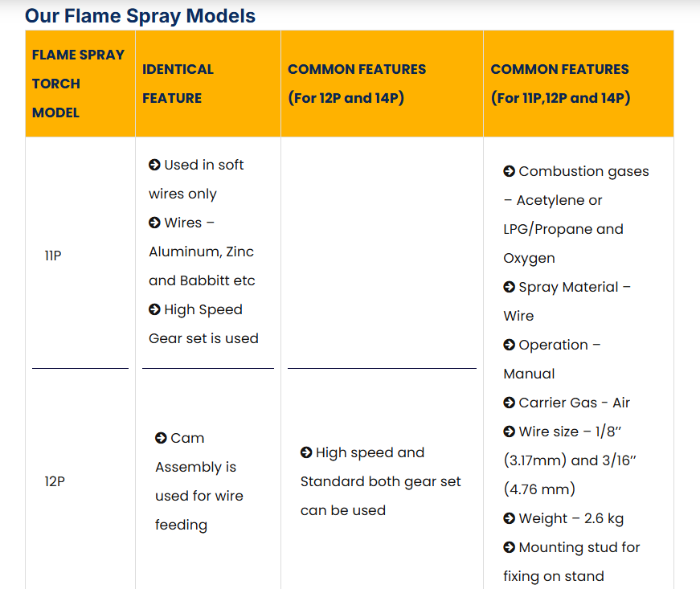700x589 pixels.
Task: Click 'COMMON FEATURES (For 12P and 14P)' header
Action: pyautogui.click(x=357, y=84)
